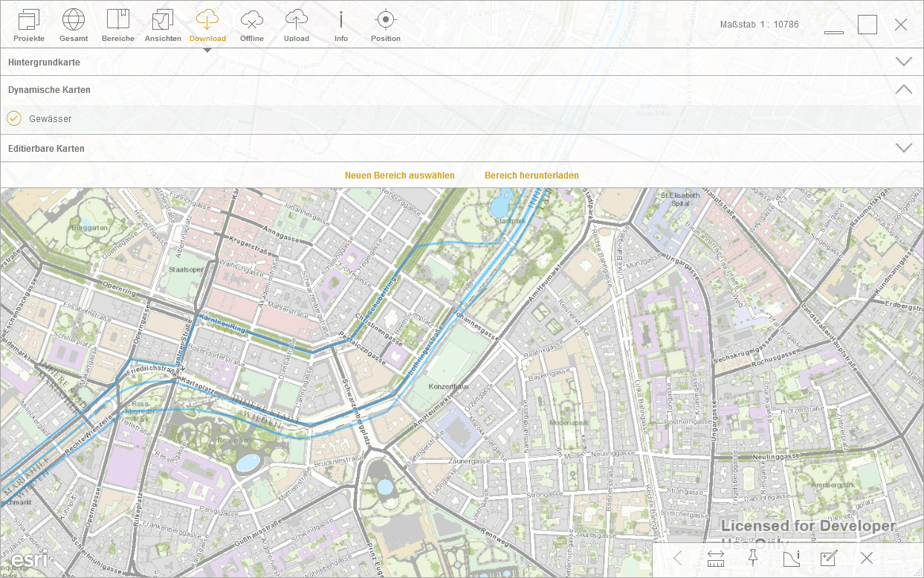This screenshot has height=578, width=924.
Task: Click Neuen Bereich auswählen link
Action: coord(400,176)
